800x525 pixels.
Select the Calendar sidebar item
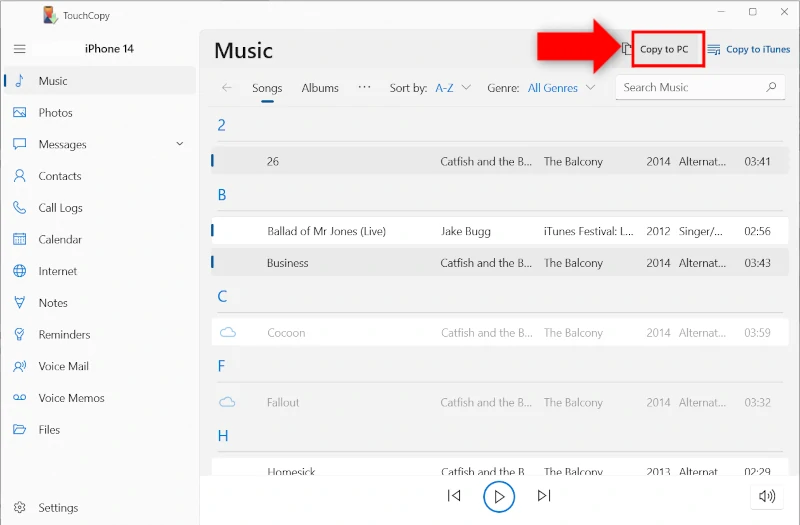[x=60, y=240]
